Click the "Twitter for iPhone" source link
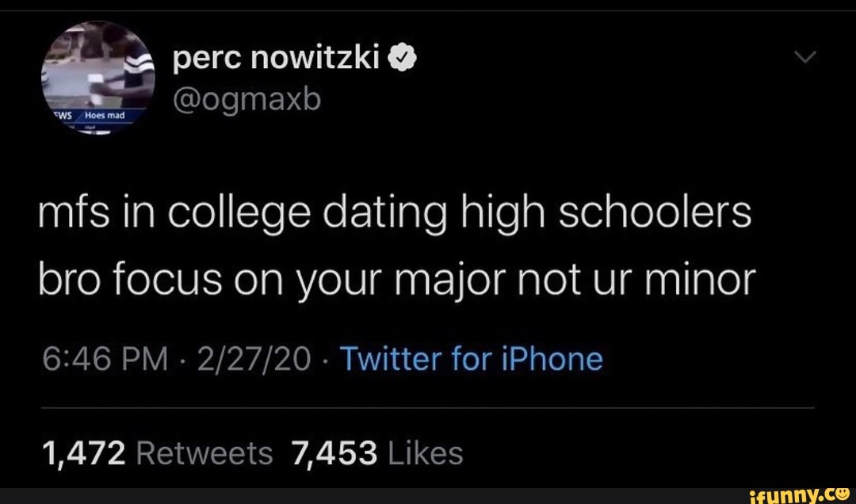Viewport: 856px width, 504px height. pos(471,359)
